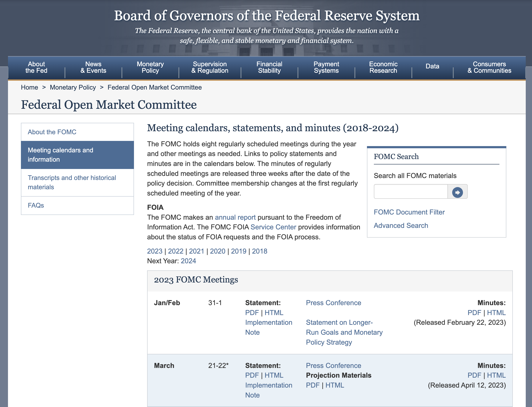Open Transcripts and other historical materials
This screenshot has width=532, height=407.
(x=77, y=182)
